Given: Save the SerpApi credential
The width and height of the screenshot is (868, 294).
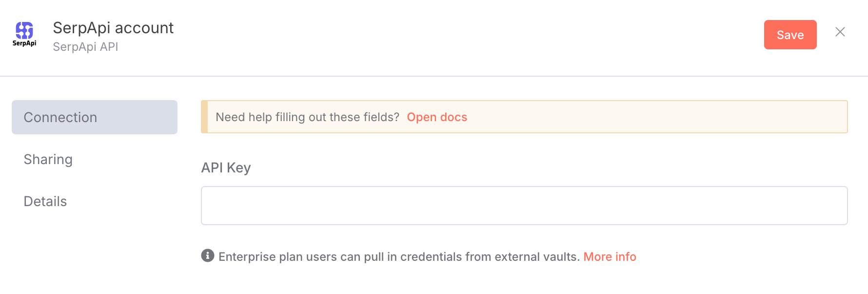Looking at the screenshot, I should 790,35.
